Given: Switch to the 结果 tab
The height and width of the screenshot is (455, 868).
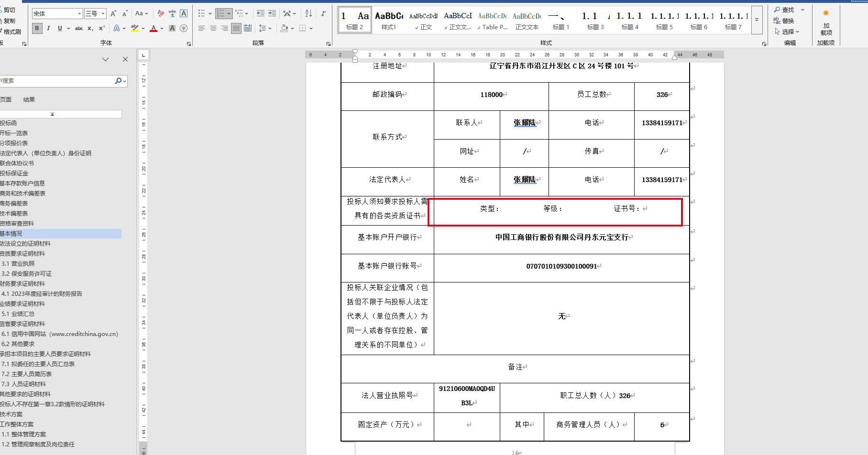Looking at the screenshot, I should click(29, 100).
